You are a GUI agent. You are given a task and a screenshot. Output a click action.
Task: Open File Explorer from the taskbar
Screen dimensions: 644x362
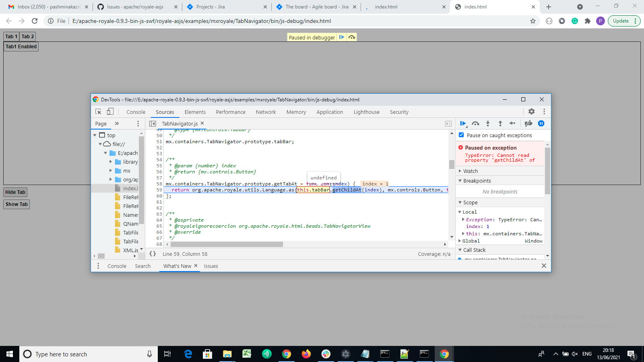(227, 354)
